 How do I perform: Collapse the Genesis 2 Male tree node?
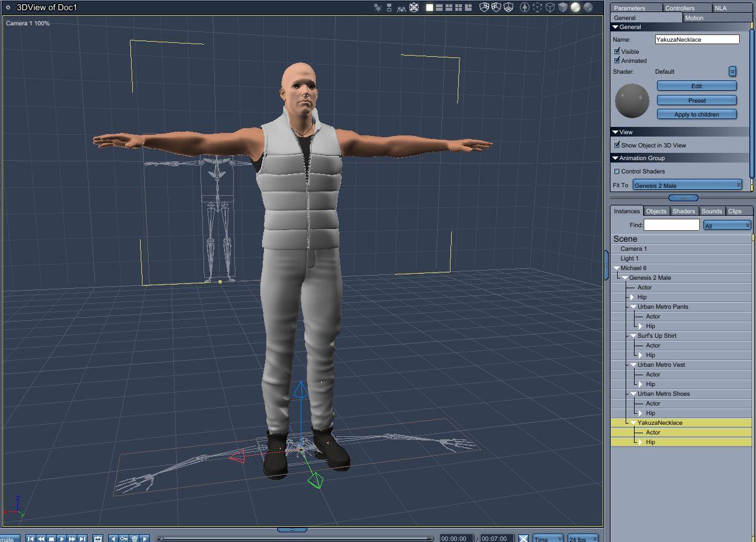coord(625,278)
